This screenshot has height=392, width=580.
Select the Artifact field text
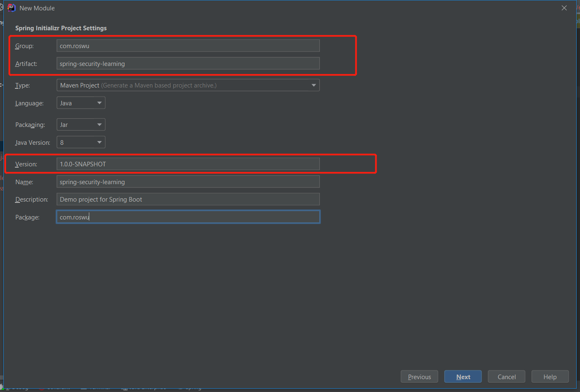coord(188,63)
